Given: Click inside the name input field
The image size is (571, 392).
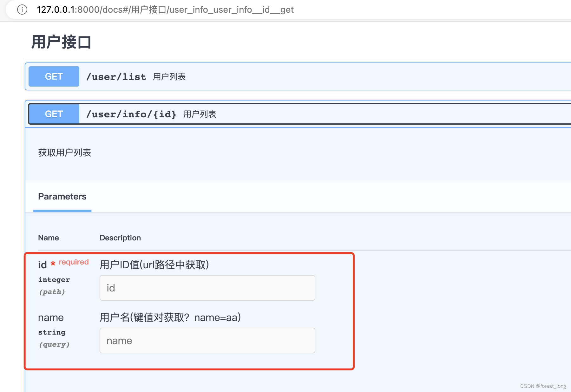Looking at the screenshot, I should [x=207, y=340].
